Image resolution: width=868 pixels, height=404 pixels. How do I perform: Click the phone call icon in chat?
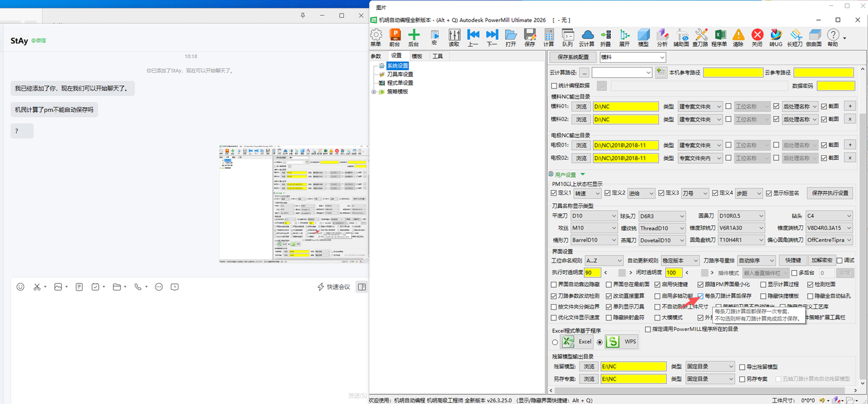[x=138, y=287]
